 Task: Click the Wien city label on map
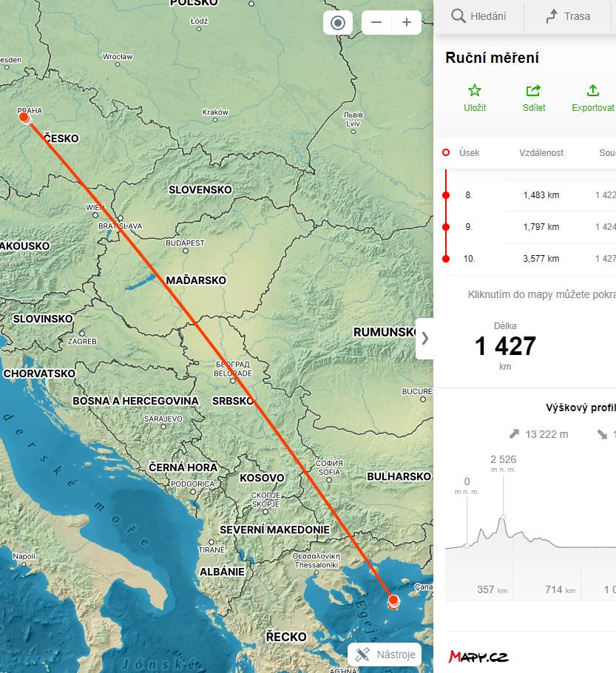(95, 207)
